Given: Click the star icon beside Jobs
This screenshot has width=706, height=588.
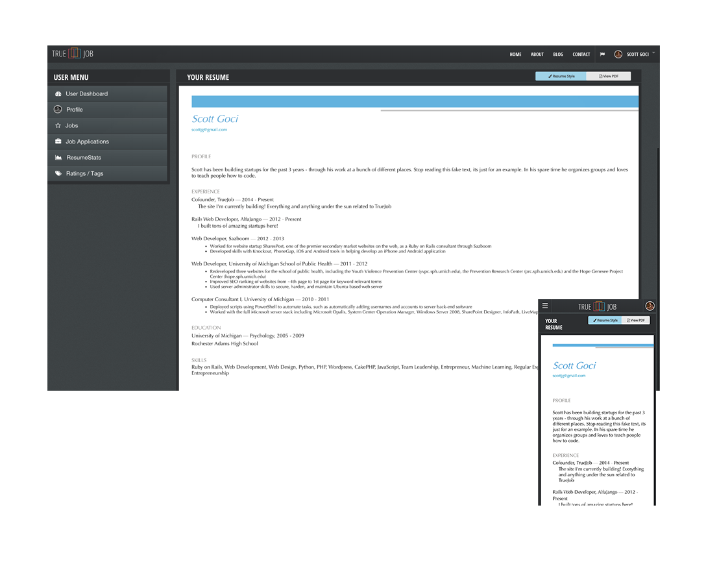Looking at the screenshot, I should click(58, 126).
